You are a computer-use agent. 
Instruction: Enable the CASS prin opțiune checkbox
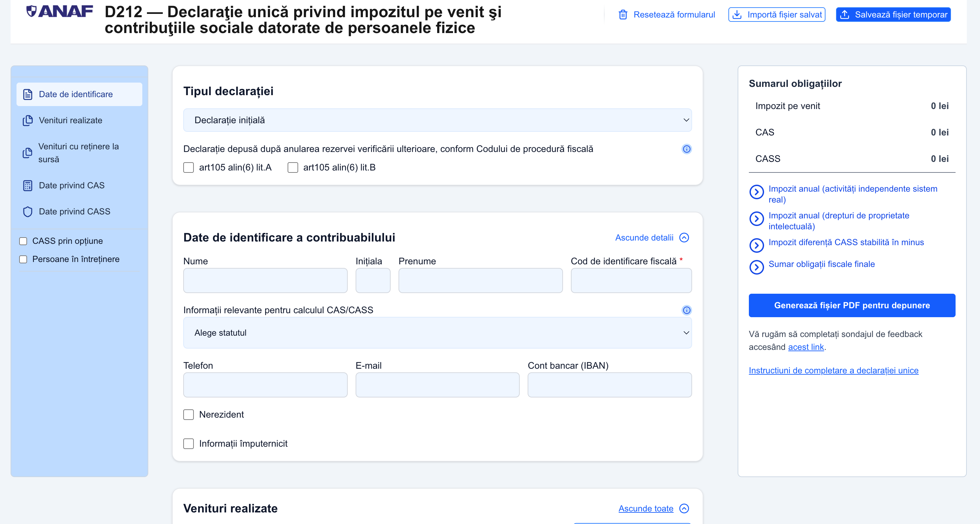23,241
